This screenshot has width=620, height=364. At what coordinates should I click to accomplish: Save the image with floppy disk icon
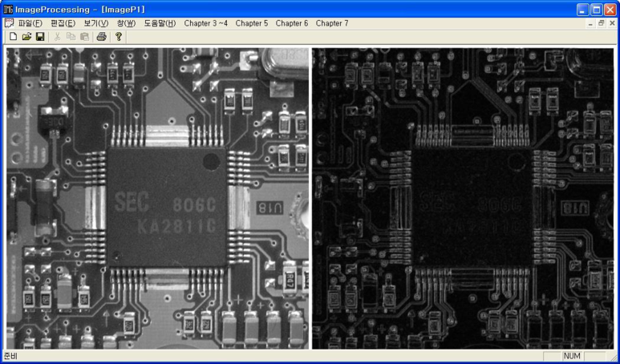(x=40, y=37)
